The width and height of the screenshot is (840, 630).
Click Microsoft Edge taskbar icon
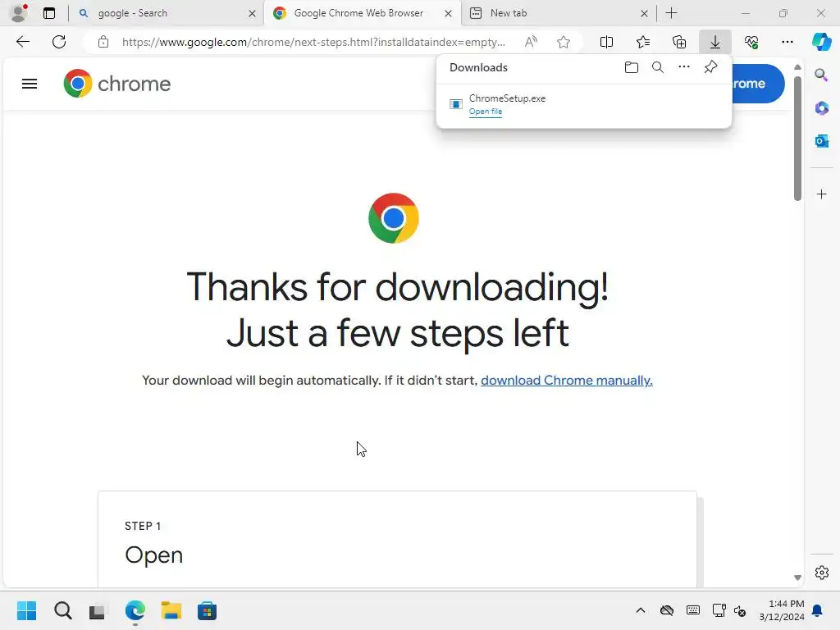[x=135, y=610]
